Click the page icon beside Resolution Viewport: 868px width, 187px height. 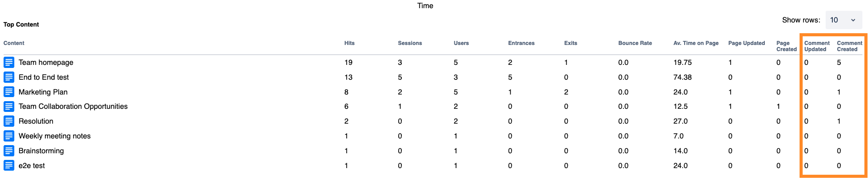tap(9, 121)
